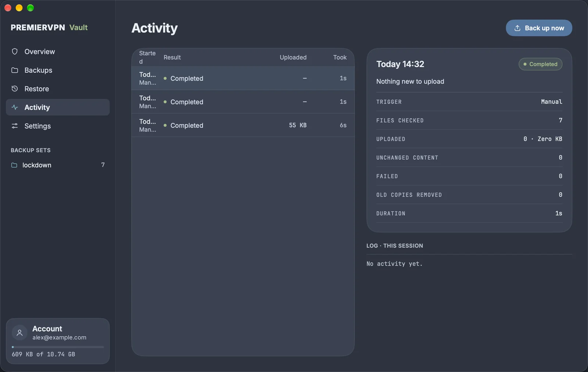This screenshot has width=588, height=372.
Task: Click the Uploaded column header
Action: pyautogui.click(x=293, y=57)
